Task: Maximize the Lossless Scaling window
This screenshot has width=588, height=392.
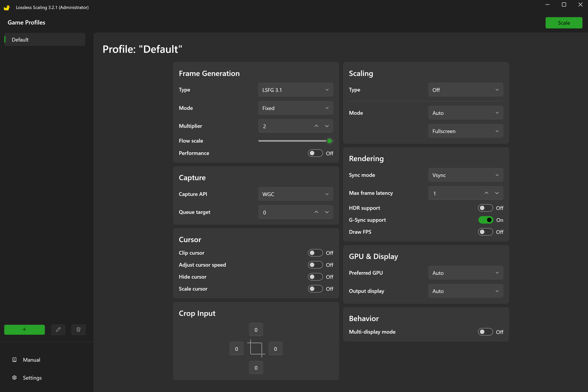Action: 564,4
